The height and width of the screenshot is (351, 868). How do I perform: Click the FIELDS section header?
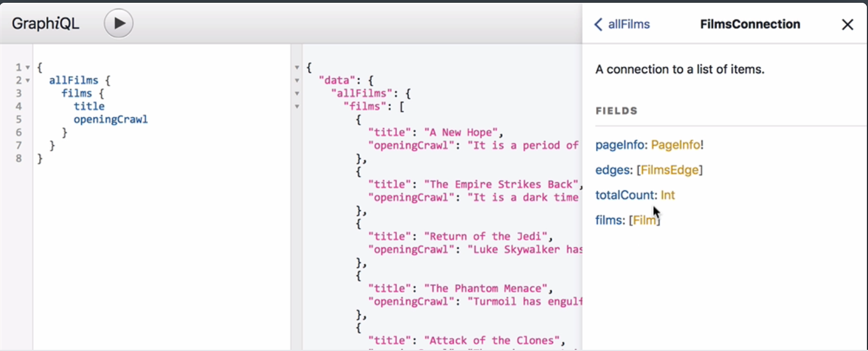tap(617, 111)
